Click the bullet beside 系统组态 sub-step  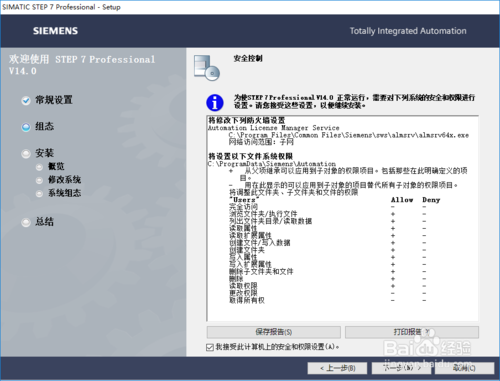coord(39,193)
